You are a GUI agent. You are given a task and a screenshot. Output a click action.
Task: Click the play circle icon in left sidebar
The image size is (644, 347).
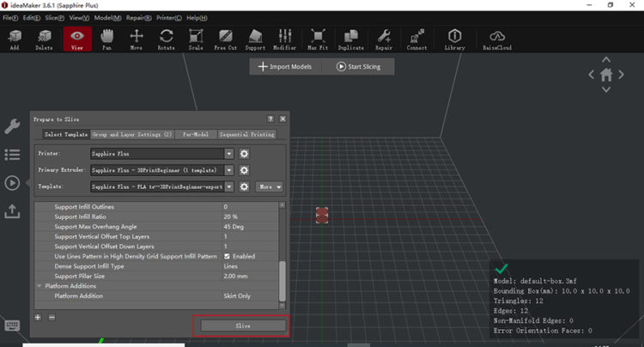point(12,183)
